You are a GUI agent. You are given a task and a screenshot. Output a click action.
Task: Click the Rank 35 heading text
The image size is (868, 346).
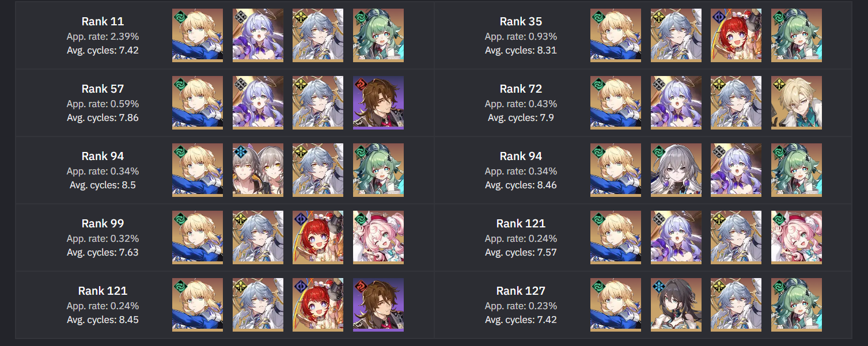[x=521, y=21]
